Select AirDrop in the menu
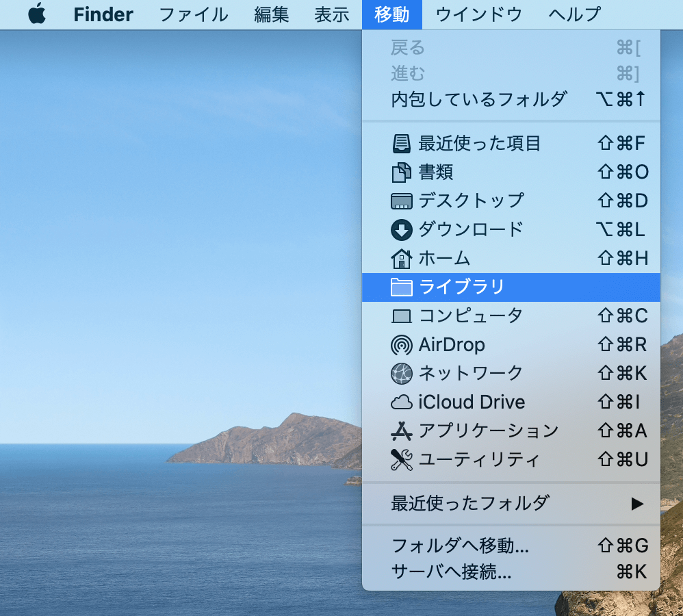 click(511, 344)
